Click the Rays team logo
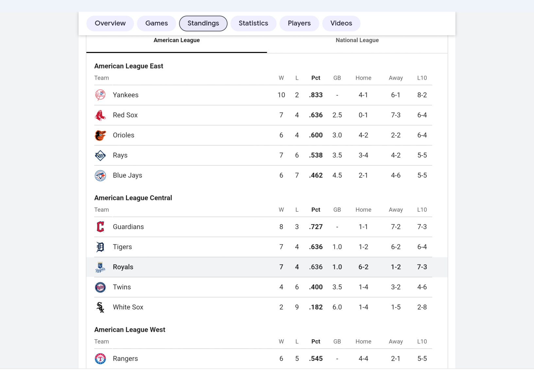The height and width of the screenshot is (392, 534). click(100, 155)
